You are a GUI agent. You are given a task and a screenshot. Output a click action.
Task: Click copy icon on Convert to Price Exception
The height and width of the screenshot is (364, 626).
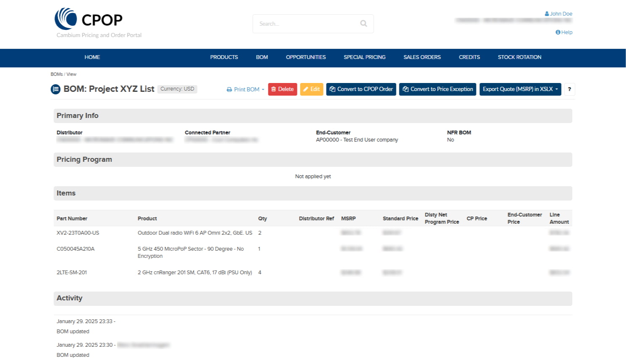point(406,89)
